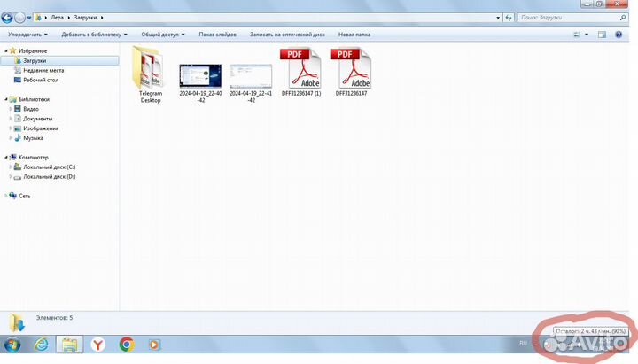Open the view options dropdown arrow

[587, 35]
